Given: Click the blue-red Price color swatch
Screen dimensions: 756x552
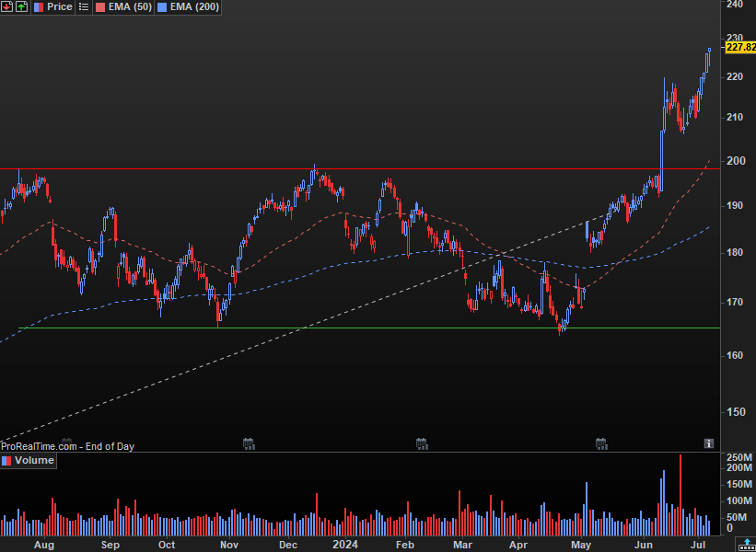Looking at the screenshot, I should pyautogui.click(x=38, y=6).
